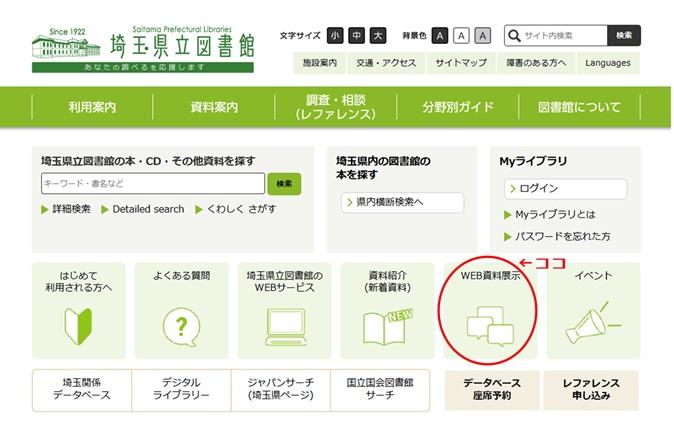Open the FAQ question mark icon
This screenshot has height=442, width=674.
click(x=181, y=324)
